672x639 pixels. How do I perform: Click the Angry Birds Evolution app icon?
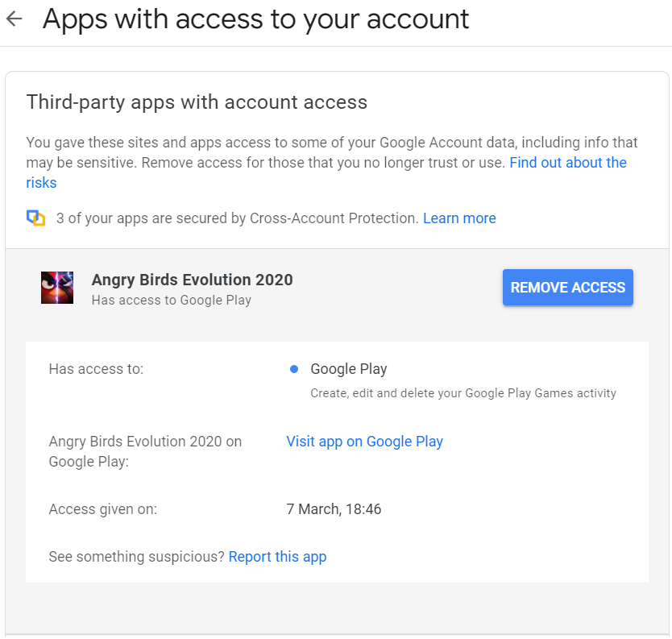click(57, 288)
